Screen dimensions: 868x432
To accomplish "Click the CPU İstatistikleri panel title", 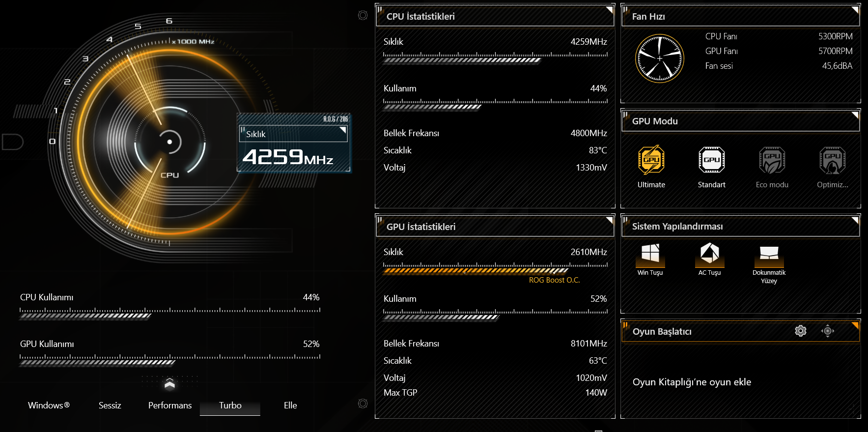I will coord(420,16).
